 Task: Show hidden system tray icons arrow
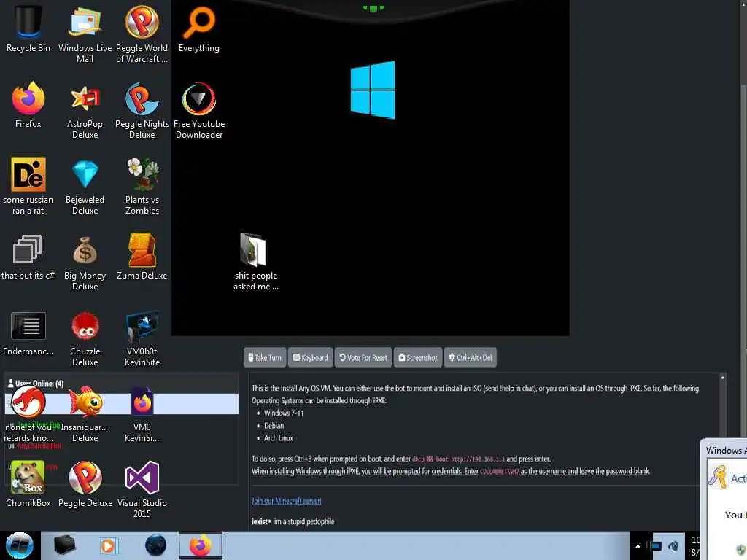[x=638, y=546]
